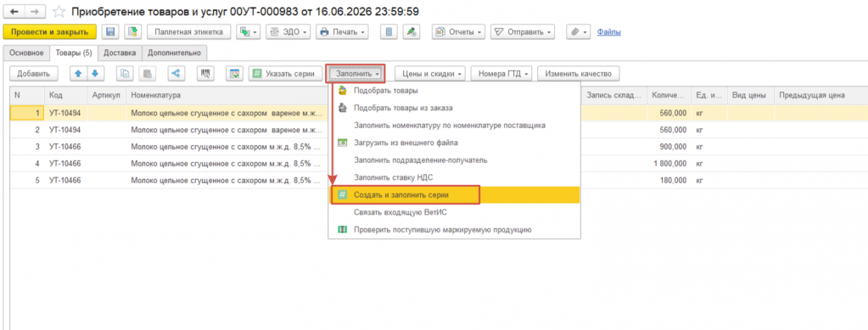Sort by the Код column header
Image resolution: width=868 pixels, height=330 pixels.
pyautogui.click(x=66, y=95)
